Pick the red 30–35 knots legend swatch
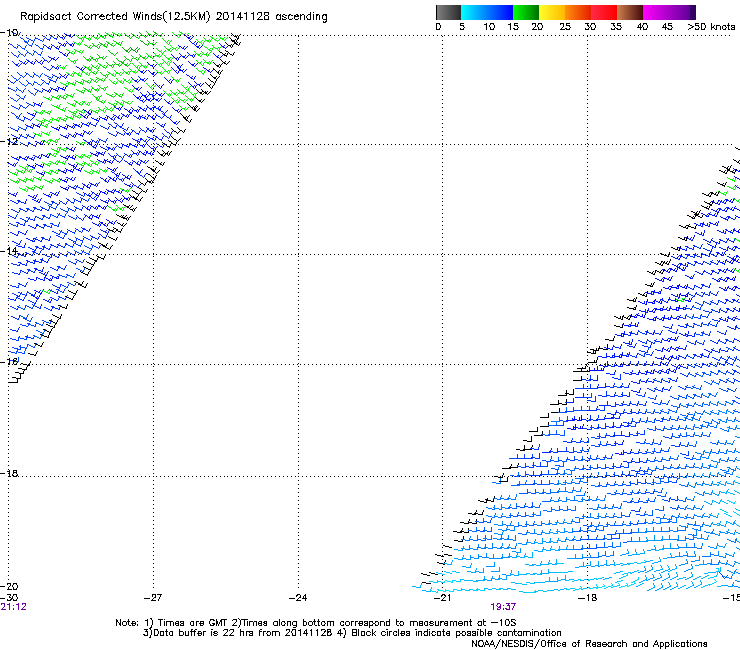The image size is (740, 650). [x=604, y=12]
